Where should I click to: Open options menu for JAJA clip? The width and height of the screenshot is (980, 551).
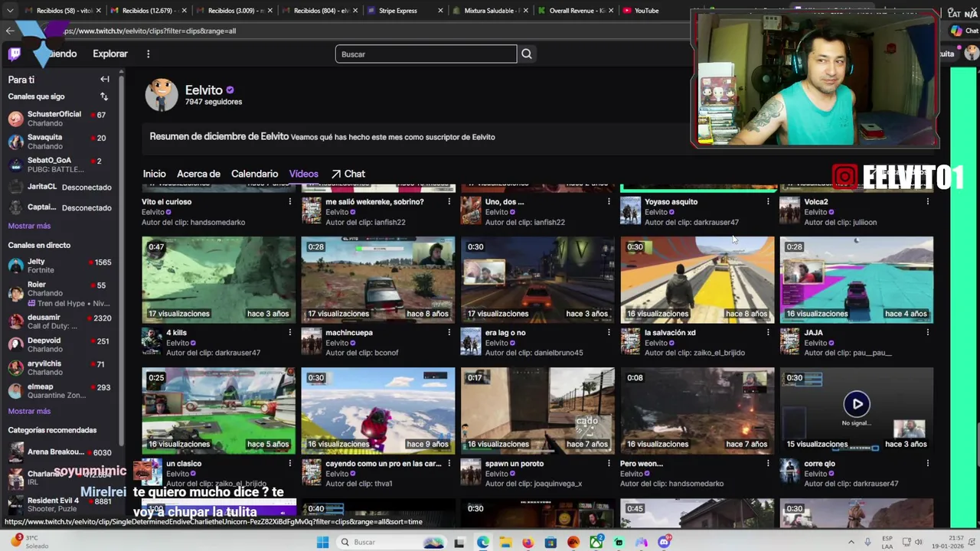click(927, 333)
